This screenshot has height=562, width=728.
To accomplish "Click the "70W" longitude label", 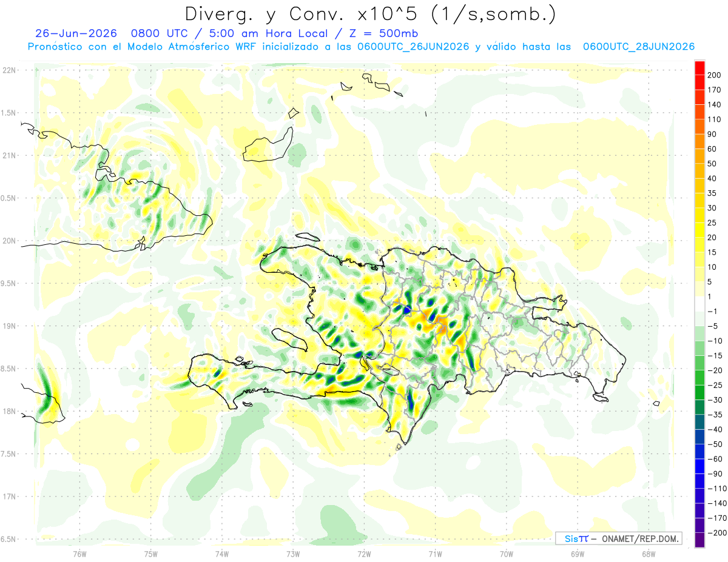I will pos(507,554).
